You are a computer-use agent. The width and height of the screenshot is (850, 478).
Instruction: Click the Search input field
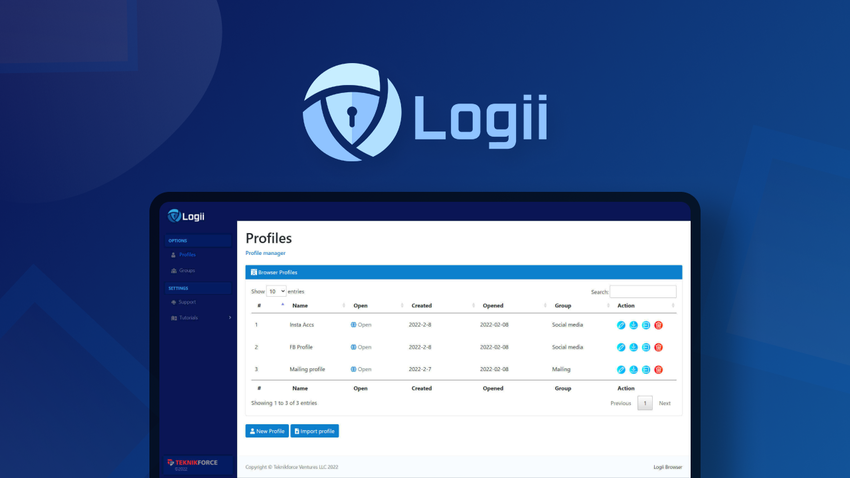coord(643,292)
